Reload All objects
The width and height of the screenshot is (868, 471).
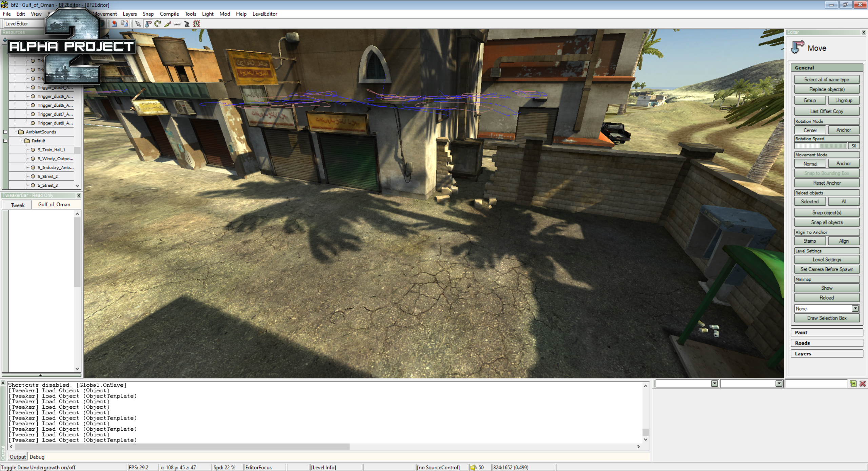pyautogui.click(x=844, y=202)
